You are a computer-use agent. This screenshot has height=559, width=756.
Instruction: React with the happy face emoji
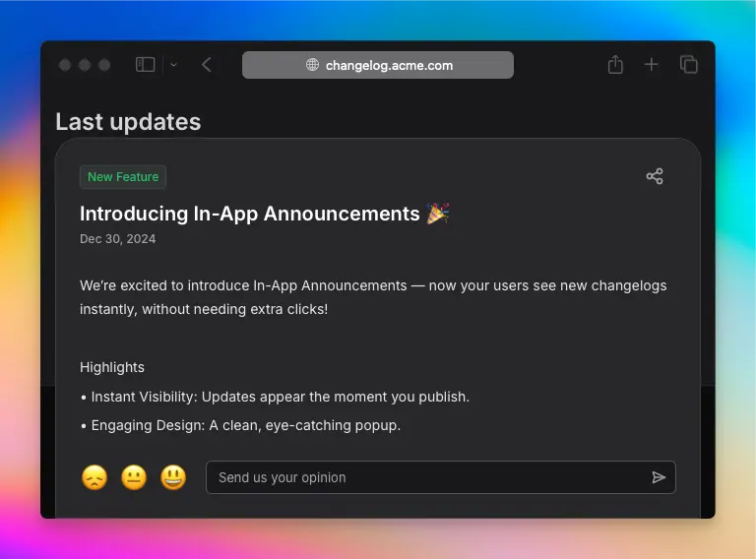(x=173, y=477)
